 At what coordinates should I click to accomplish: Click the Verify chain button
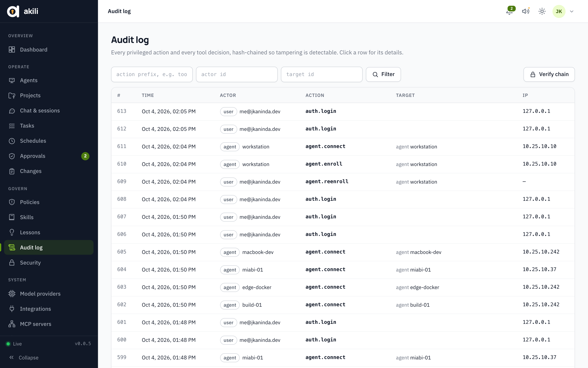[x=549, y=74]
